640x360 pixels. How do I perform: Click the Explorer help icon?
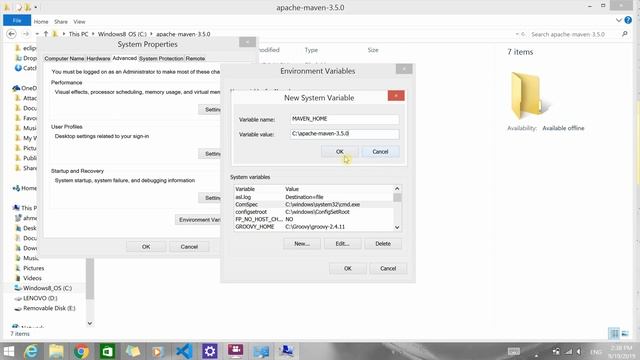[x=628, y=20]
